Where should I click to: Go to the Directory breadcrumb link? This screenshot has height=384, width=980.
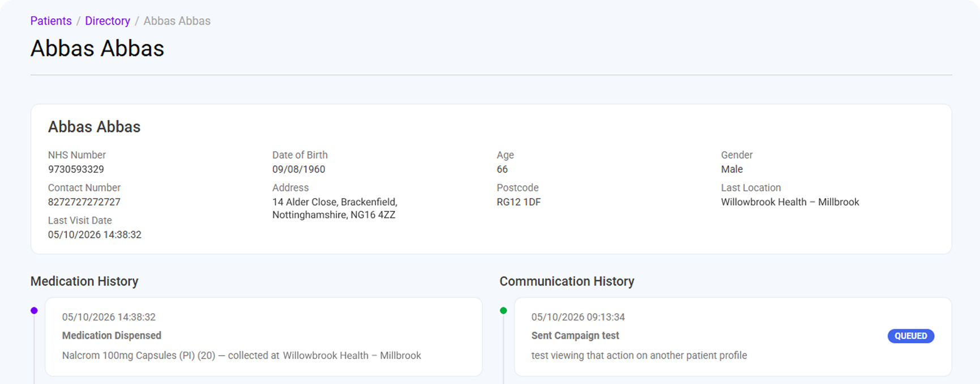coord(108,21)
